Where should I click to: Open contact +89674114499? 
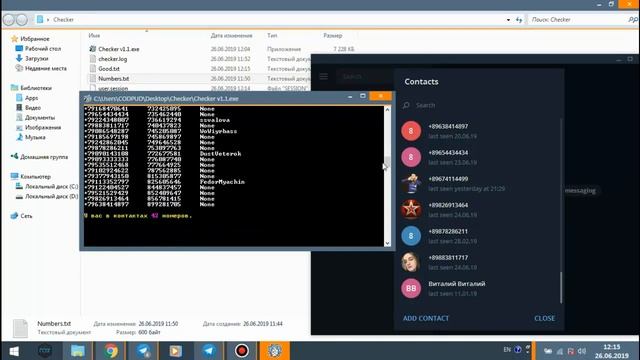tap(478, 183)
